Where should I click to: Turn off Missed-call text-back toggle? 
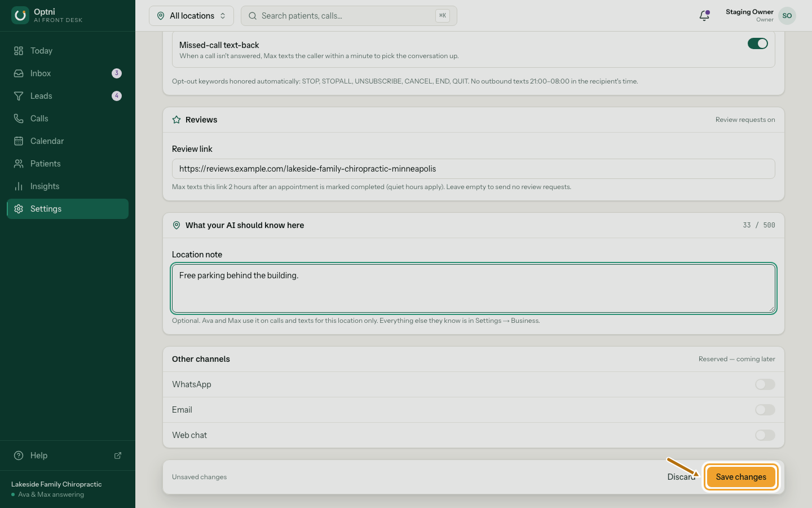[x=758, y=43]
